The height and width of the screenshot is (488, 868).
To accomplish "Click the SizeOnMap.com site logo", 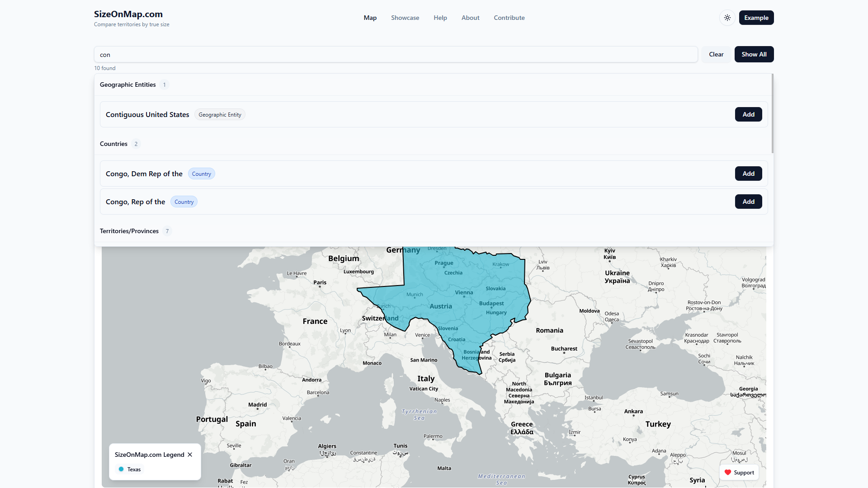I will click(x=128, y=14).
